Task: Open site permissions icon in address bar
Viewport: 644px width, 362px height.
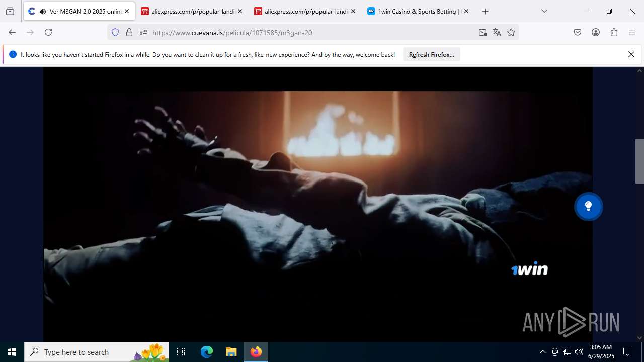Action: pyautogui.click(x=143, y=32)
